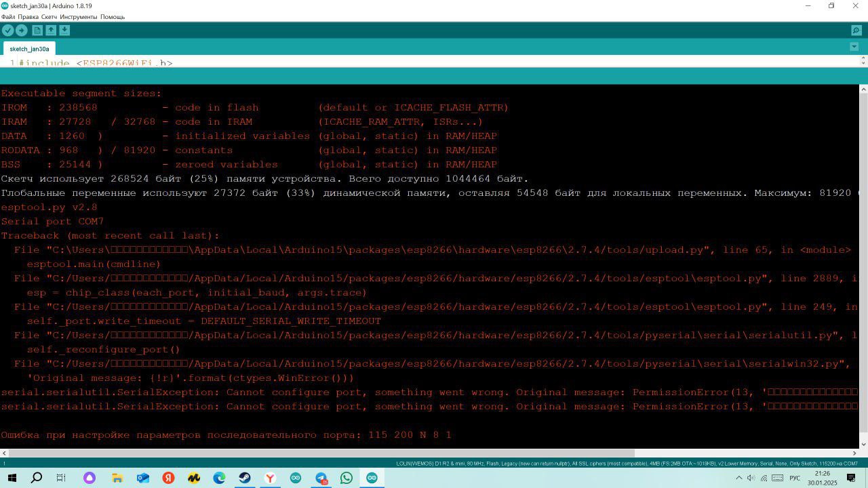Image resolution: width=868 pixels, height=488 pixels.
Task: Open Microsoft Edge from the taskbar
Action: [x=219, y=478]
